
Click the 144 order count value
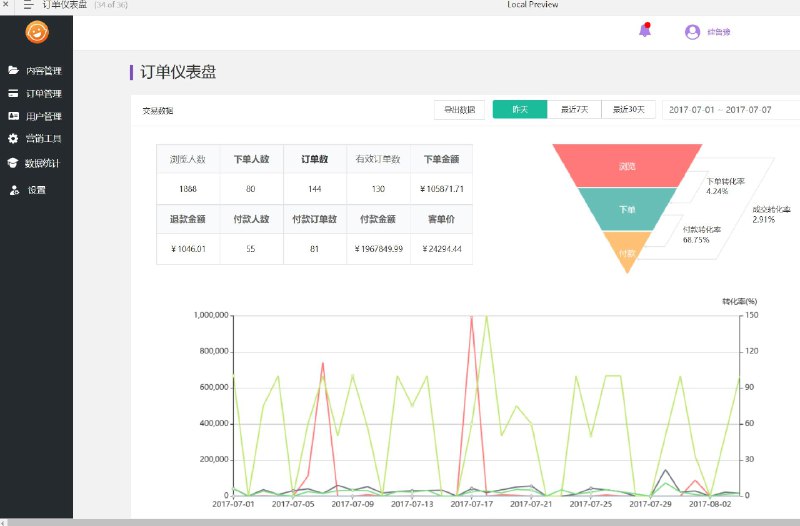click(315, 189)
